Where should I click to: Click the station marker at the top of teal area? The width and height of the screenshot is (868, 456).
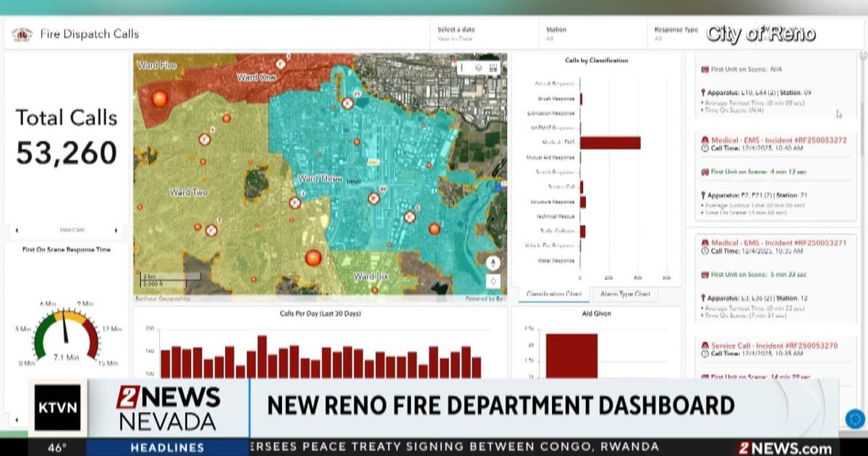click(x=348, y=103)
